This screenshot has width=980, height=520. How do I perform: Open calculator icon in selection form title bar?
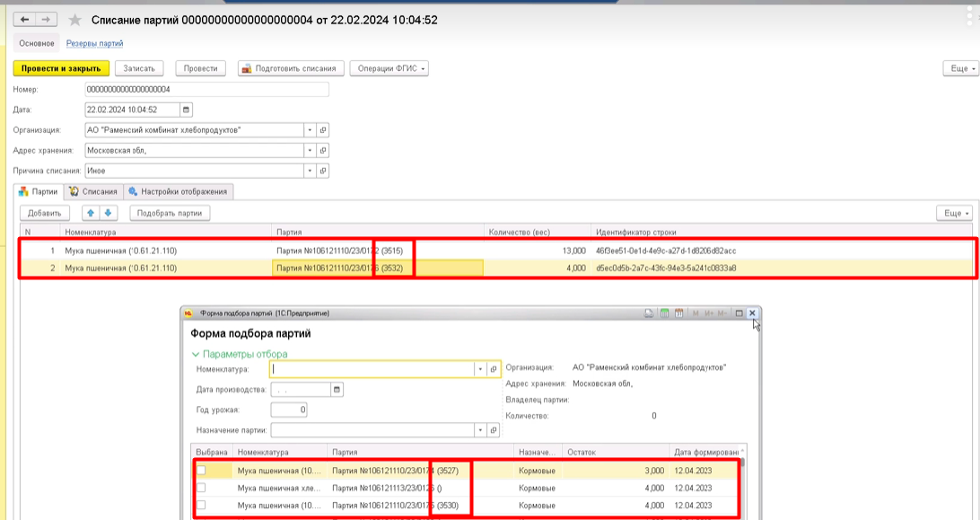tap(664, 313)
